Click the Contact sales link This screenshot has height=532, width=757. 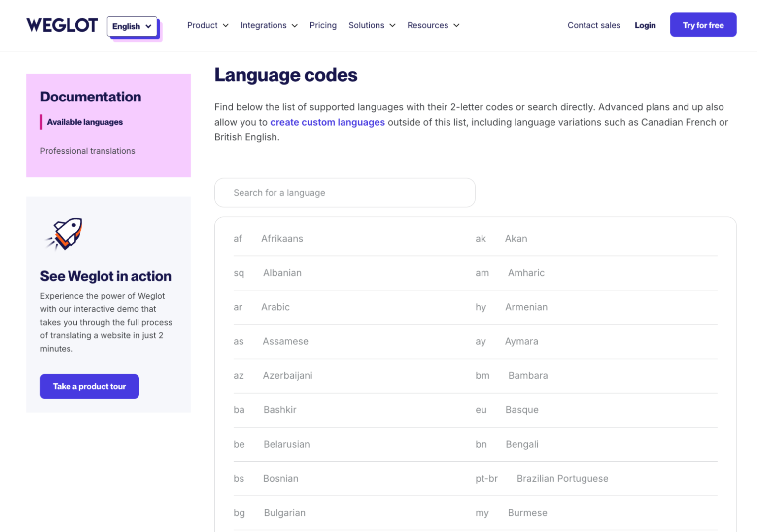pos(593,25)
